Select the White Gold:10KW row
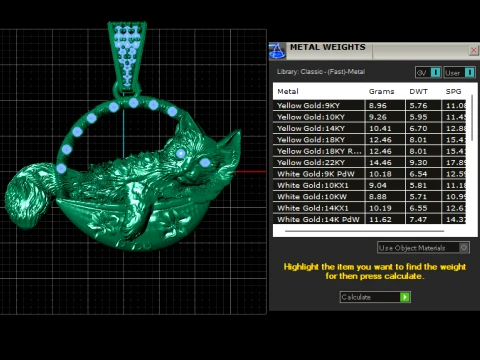The width and height of the screenshot is (480, 360). (369, 197)
